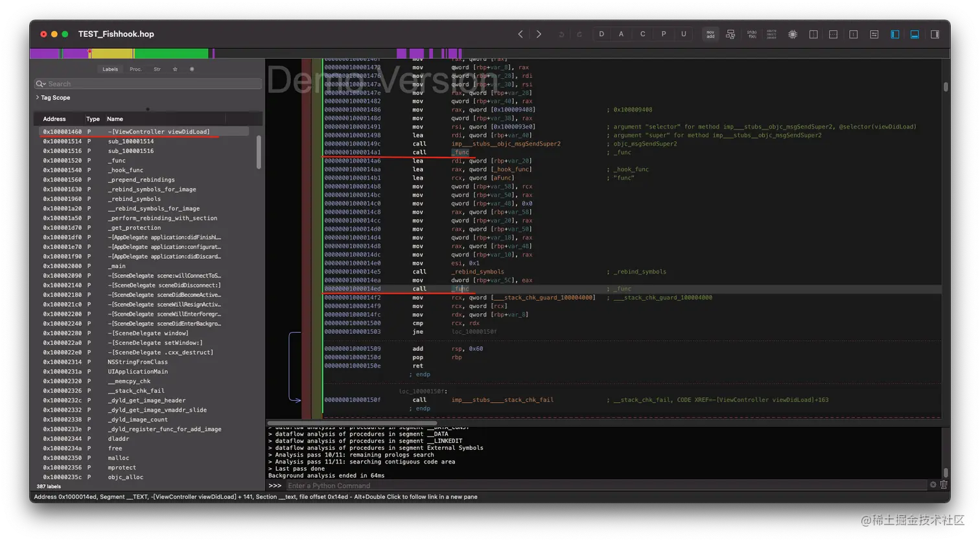Open the starred bookmarks list

175,69
